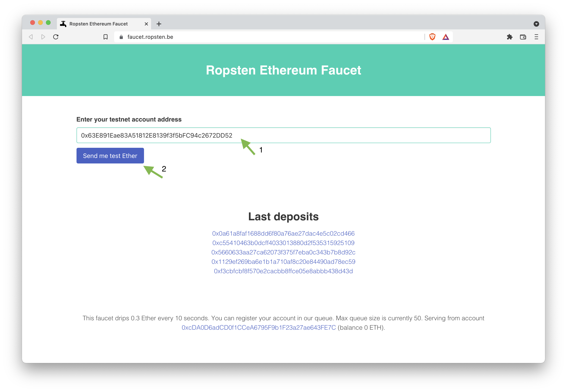This screenshot has width=567, height=392.
Task: Click the forward navigation arrow
Action: click(x=43, y=37)
